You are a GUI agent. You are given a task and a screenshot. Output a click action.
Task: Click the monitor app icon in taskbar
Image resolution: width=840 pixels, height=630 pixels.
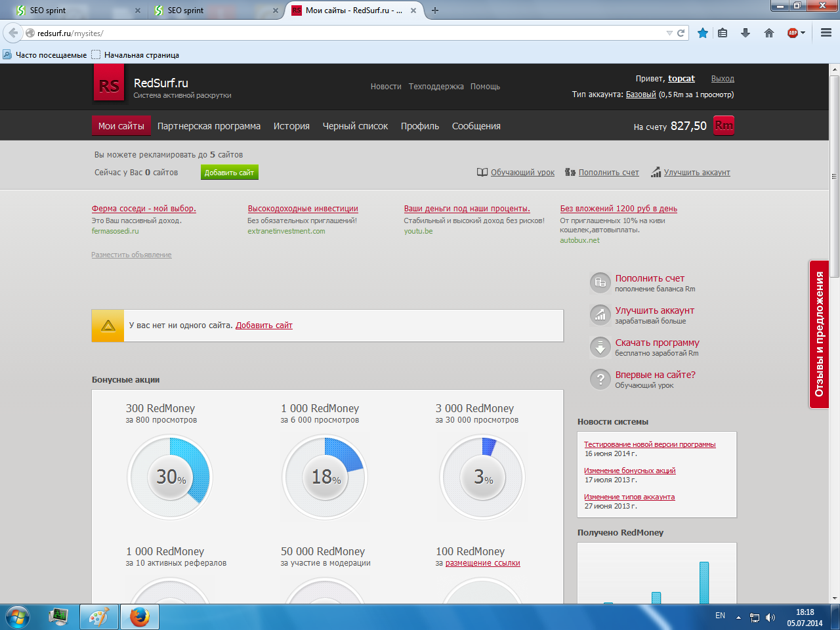pos(58,617)
